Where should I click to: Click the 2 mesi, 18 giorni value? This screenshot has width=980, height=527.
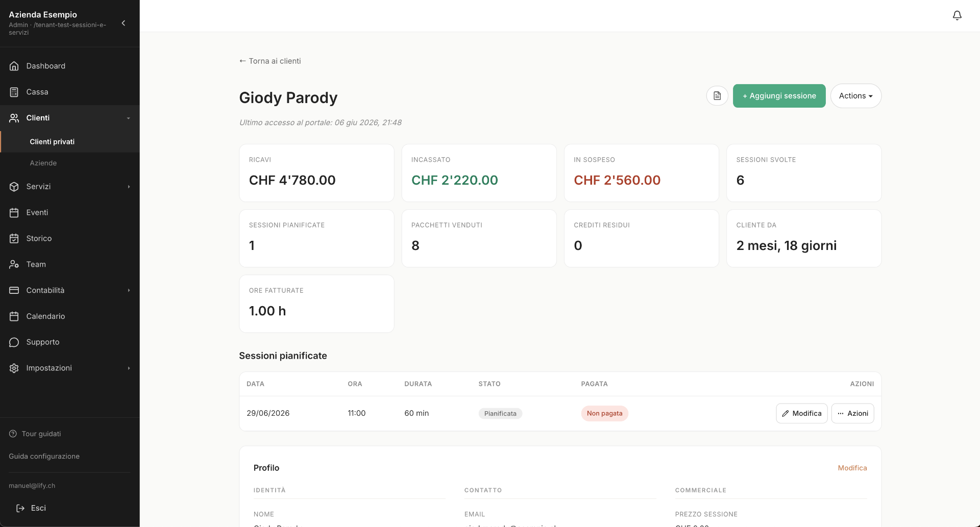[787, 245]
